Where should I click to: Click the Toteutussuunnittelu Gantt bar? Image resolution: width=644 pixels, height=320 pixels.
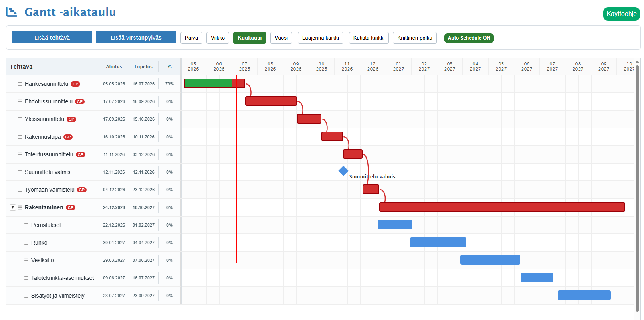pyautogui.click(x=353, y=154)
